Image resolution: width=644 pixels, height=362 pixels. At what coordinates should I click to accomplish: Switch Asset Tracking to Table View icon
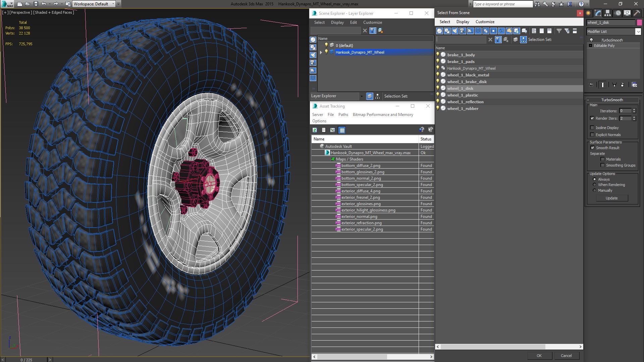tap(342, 130)
